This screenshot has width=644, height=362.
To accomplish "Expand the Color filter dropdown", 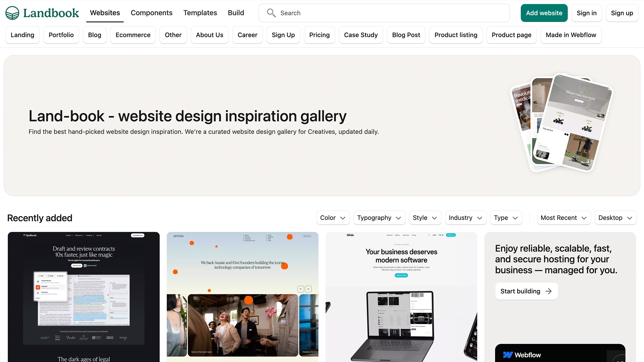I will pos(333,218).
